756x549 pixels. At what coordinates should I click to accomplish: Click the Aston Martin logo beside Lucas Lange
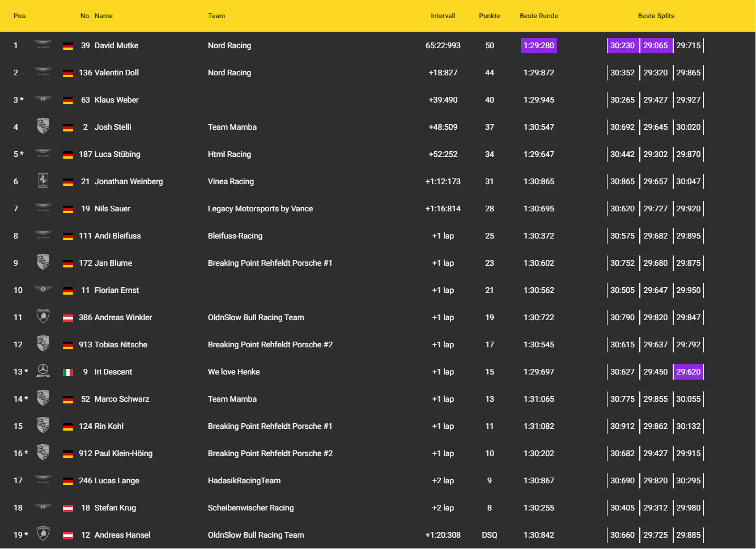[x=43, y=480]
